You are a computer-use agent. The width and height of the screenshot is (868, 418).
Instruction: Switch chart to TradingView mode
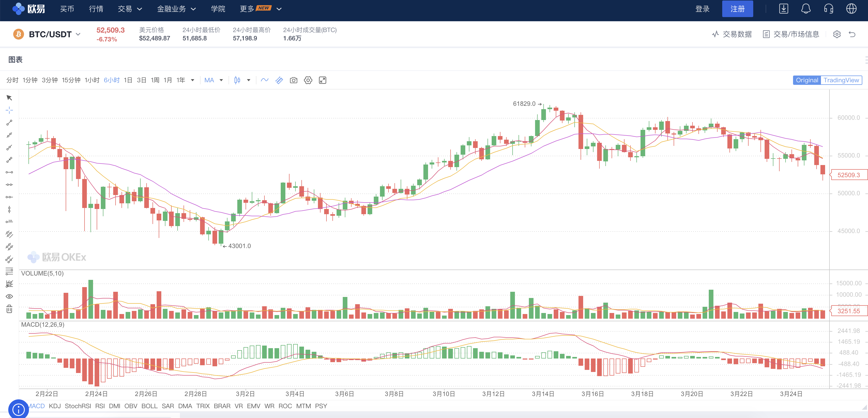842,80
